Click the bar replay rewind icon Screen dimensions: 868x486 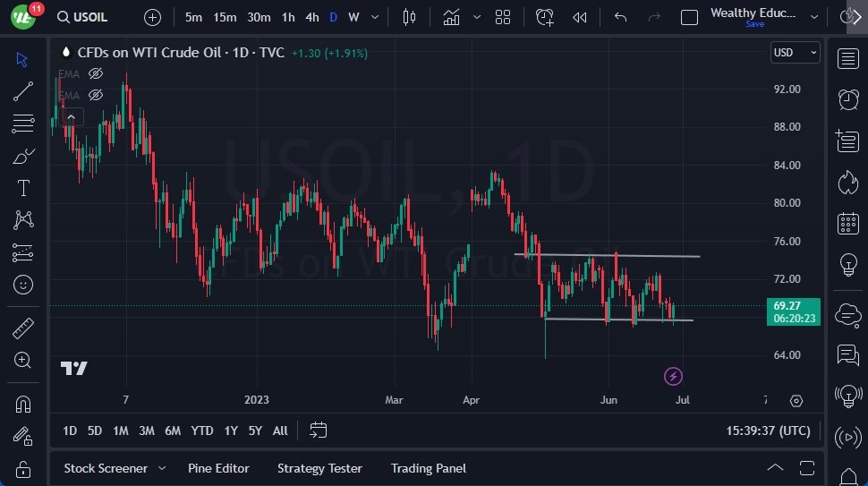click(580, 17)
